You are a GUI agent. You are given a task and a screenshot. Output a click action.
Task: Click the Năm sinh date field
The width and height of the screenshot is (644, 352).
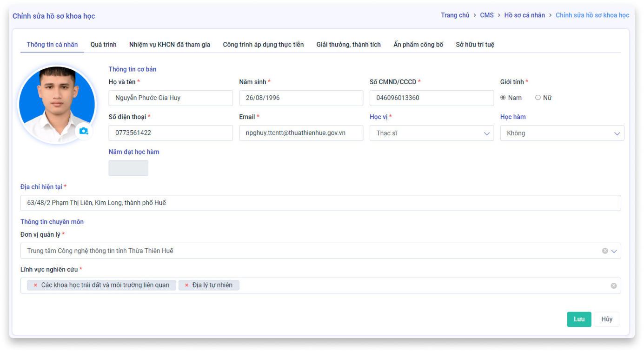pyautogui.click(x=301, y=98)
